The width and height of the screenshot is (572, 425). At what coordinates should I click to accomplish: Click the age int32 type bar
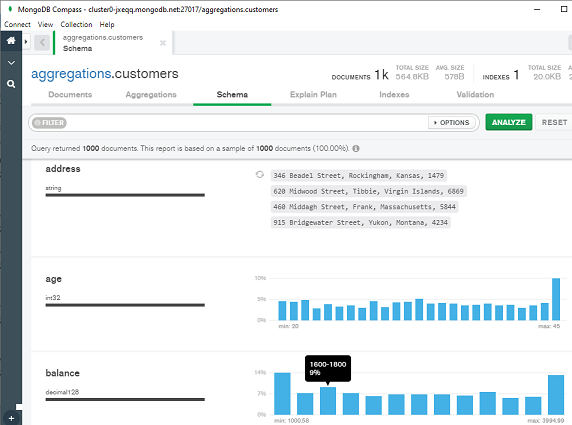(125, 305)
